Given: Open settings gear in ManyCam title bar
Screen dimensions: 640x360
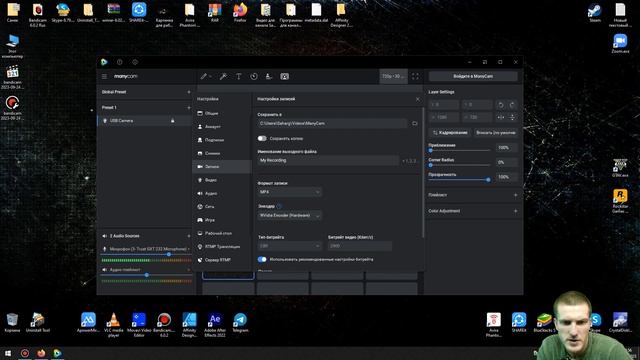Looking at the screenshot, I should [135, 62].
